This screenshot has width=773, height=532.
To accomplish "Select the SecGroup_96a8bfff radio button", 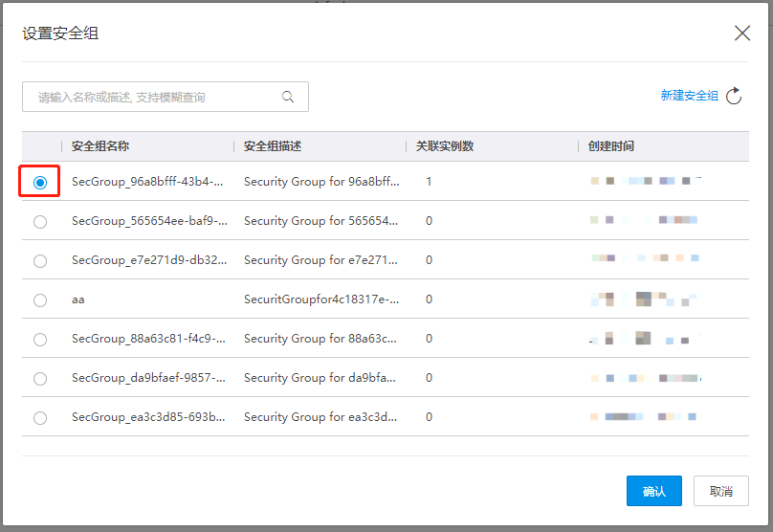I will 40,182.
